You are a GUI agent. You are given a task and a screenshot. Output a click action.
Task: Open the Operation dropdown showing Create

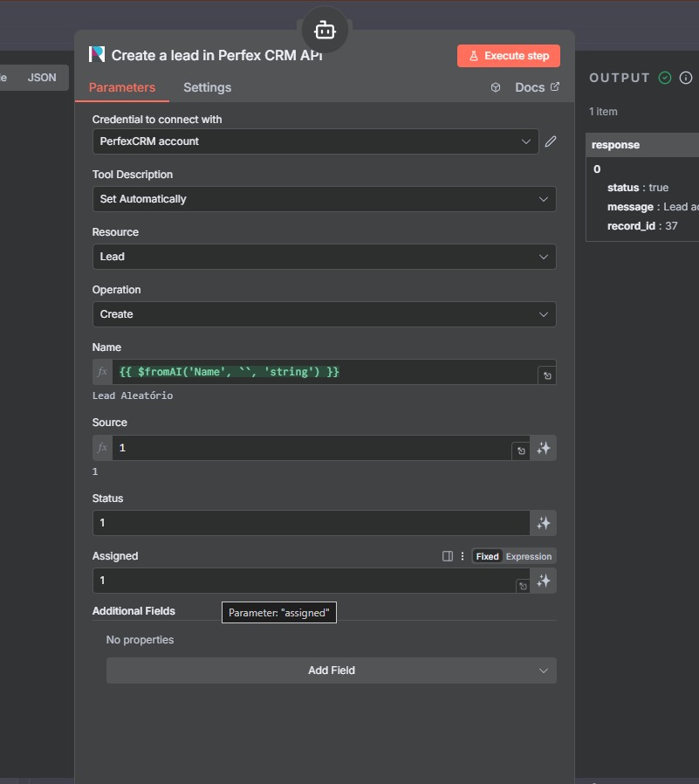point(324,314)
